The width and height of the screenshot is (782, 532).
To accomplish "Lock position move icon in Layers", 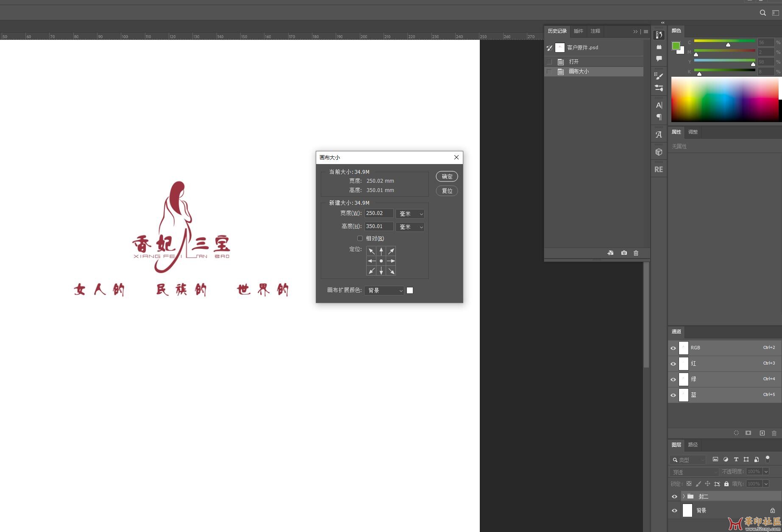I will point(707,484).
